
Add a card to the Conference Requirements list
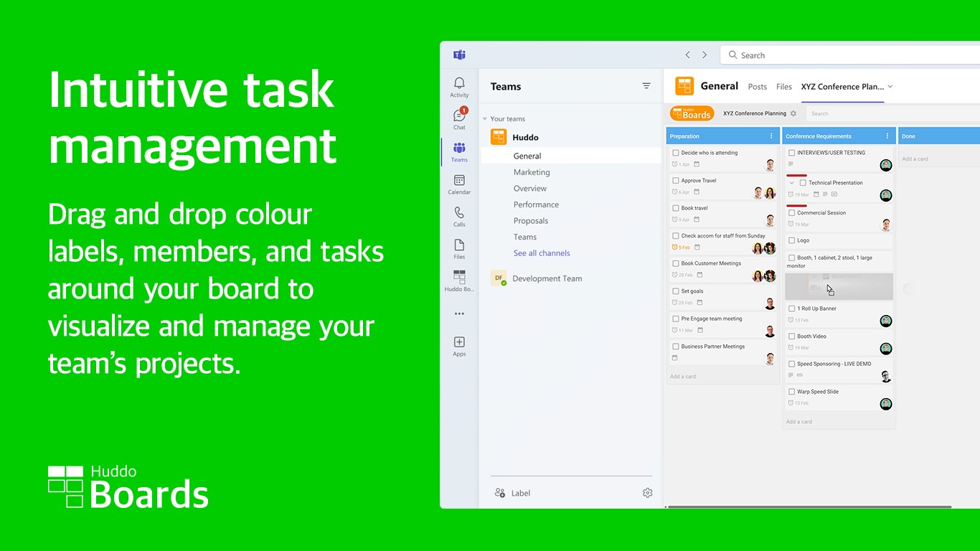(799, 422)
